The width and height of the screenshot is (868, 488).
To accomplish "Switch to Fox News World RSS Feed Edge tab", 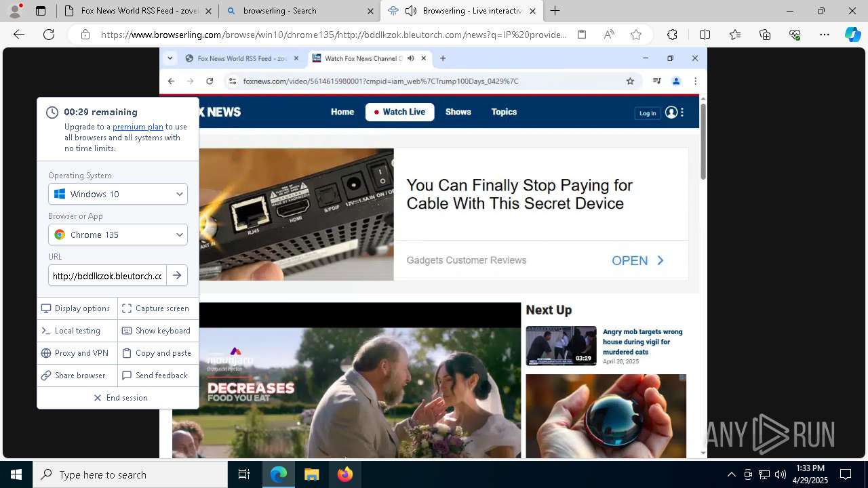I will point(137,11).
